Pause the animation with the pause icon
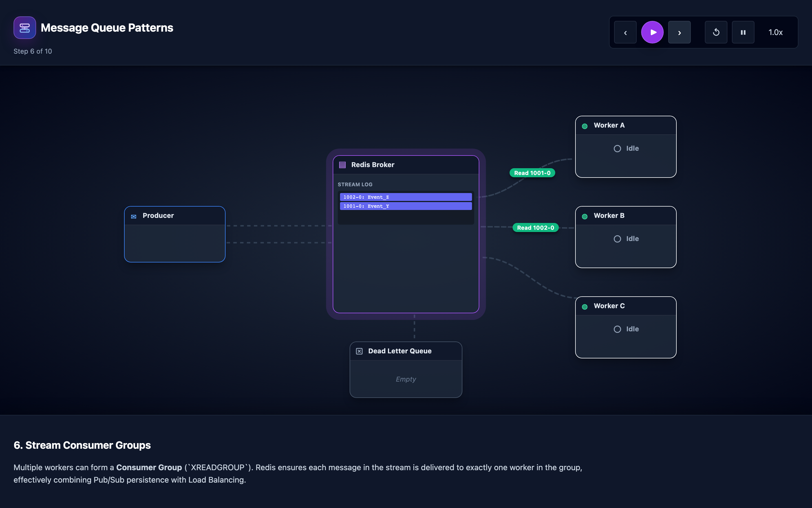812x508 pixels. pos(743,32)
